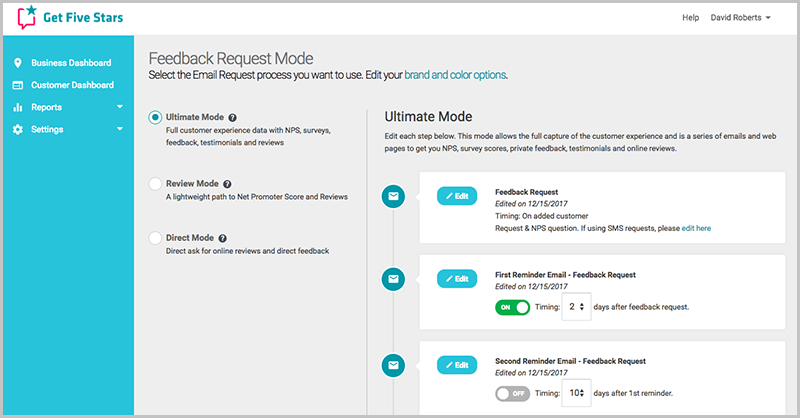The height and width of the screenshot is (418, 800).
Task: Adjust the First Reminder timing days stepper
Action: point(577,307)
